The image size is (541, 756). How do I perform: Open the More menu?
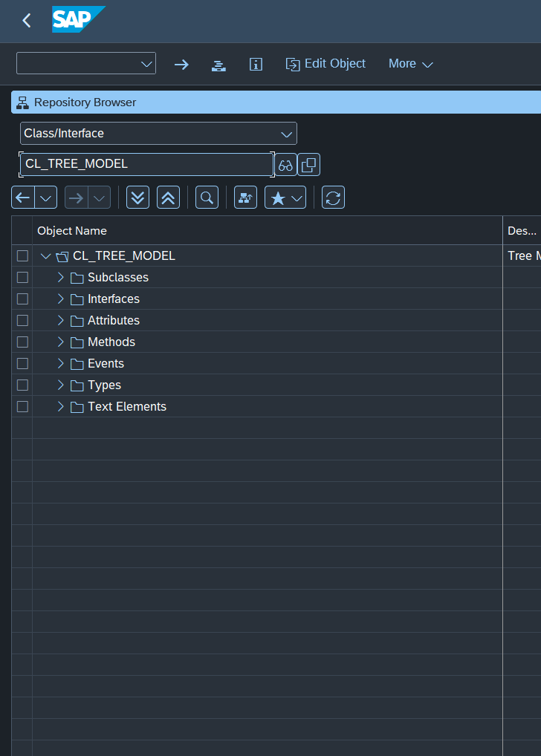(x=410, y=64)
